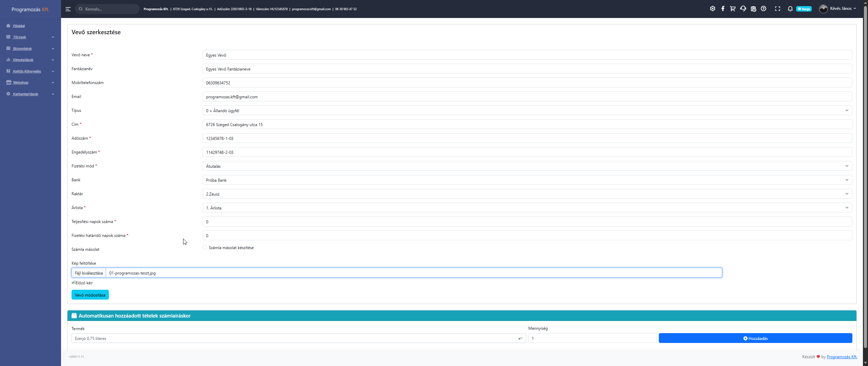
Task: Open the Típus dropdown
Action: [527, 110]
